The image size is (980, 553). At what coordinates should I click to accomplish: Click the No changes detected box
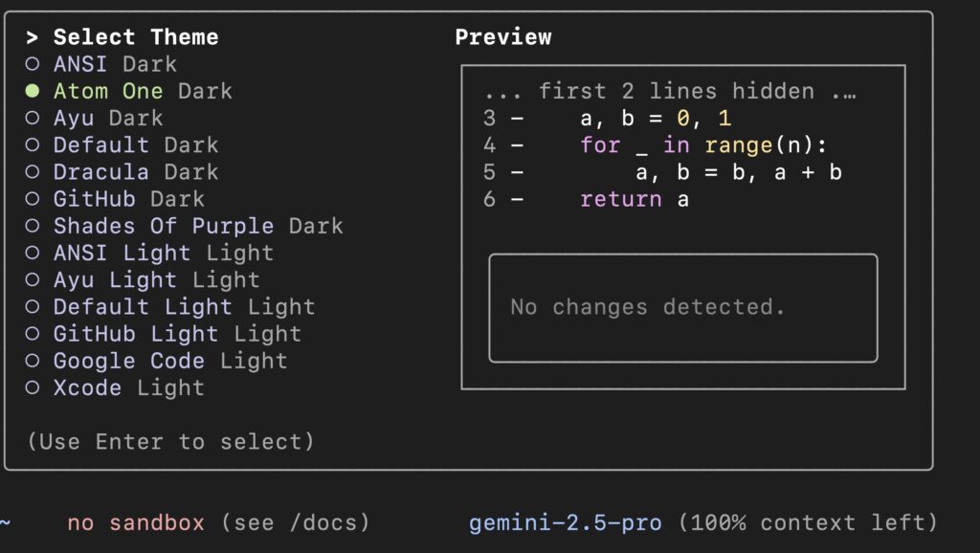[683, 308]
